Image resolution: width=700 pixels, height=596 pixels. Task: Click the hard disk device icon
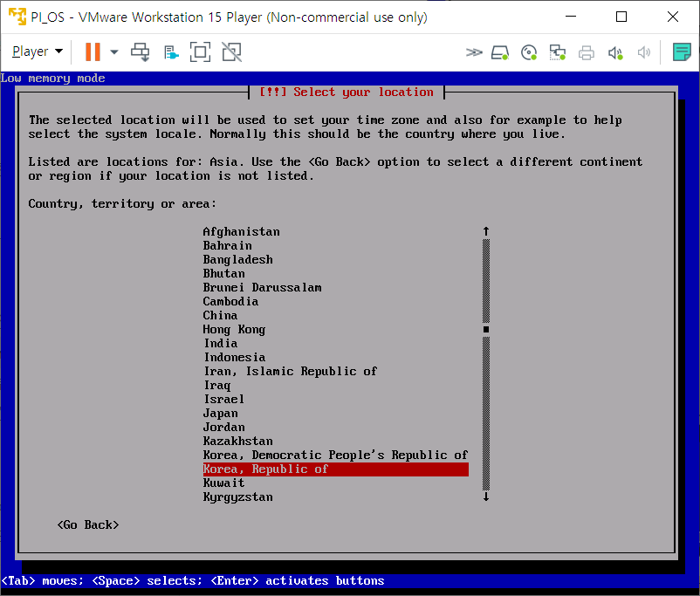coord(500,52)
